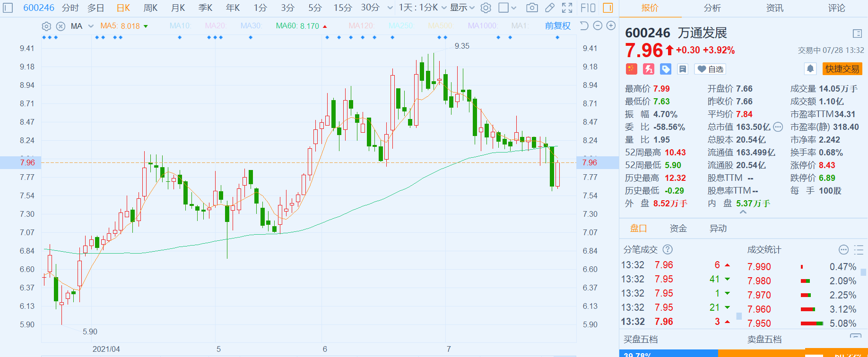Open MA indicator settings gear
Image resolution: width=868 pixels, height=357 pixels.
[x=46, y=26]
